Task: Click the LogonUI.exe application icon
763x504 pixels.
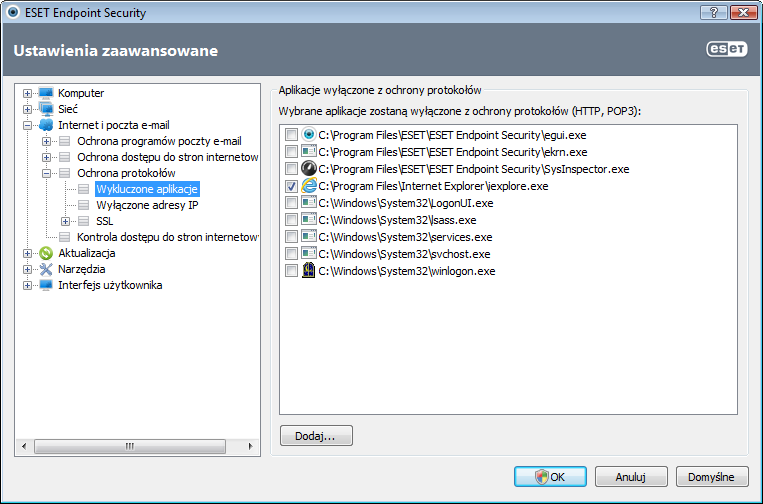Action: tap(309, 202)
